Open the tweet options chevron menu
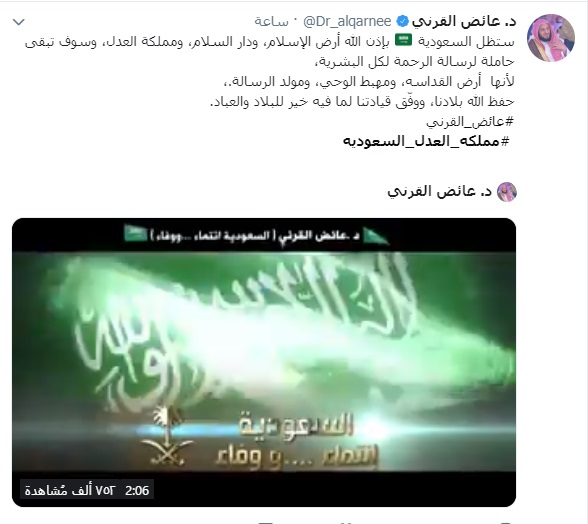The height and width of the screenshot is (524, 588). 19,22
